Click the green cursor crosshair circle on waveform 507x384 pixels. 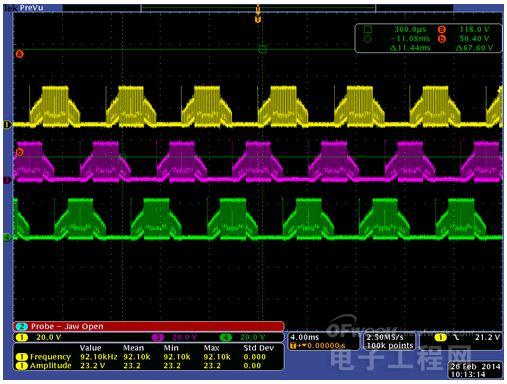pyautogui.click(x=263, y=50)
